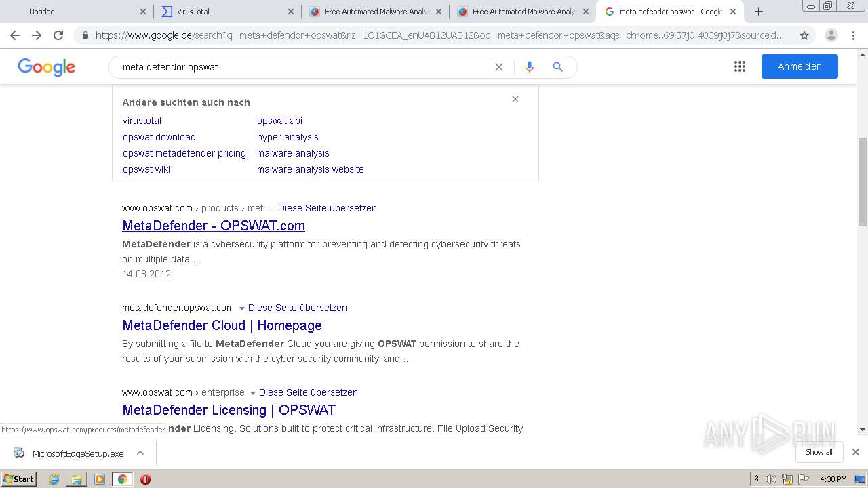Start voice search with the microphone
Screen dimensions: 868x488
(530, 67)
